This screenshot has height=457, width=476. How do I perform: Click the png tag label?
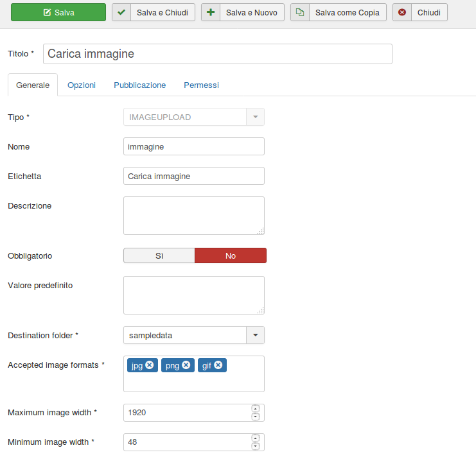(x=172, y=366)
